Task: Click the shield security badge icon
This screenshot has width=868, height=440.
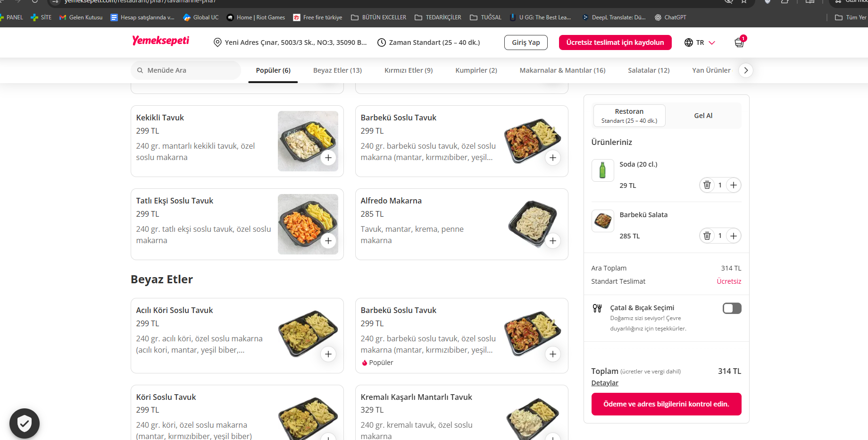Action: tap(25, 423)
